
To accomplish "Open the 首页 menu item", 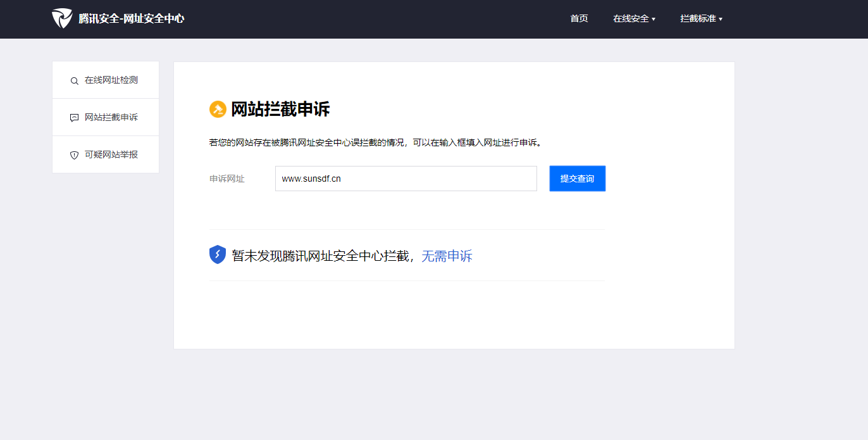I will click(x=579, y=19).
